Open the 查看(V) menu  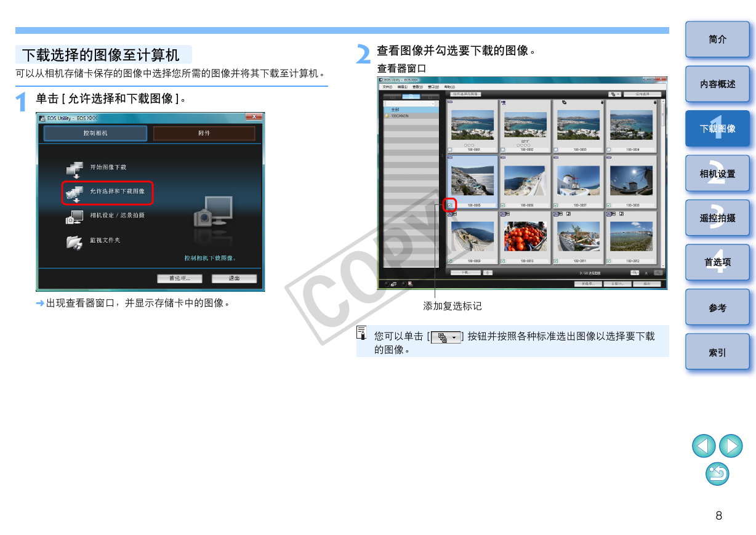[417, 87]
